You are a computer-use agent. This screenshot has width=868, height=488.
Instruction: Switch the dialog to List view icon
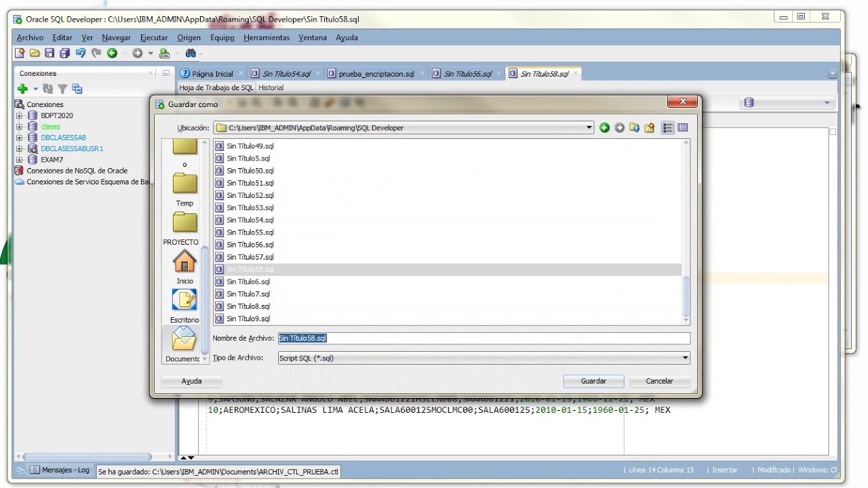[x=668, y=127]
